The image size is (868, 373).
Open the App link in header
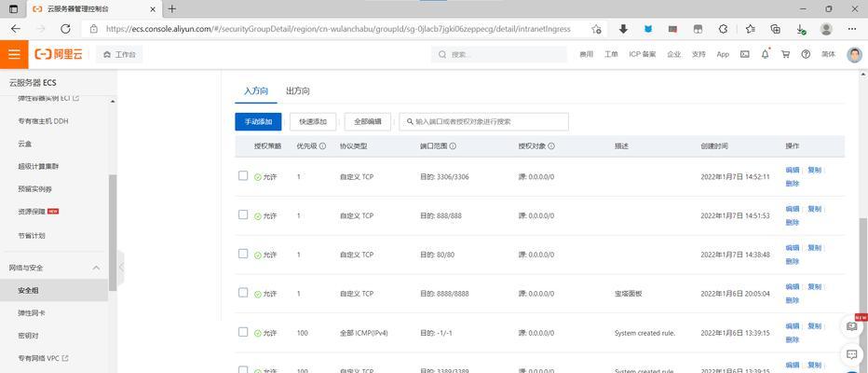pyautogui.click(x=723, y=54)
